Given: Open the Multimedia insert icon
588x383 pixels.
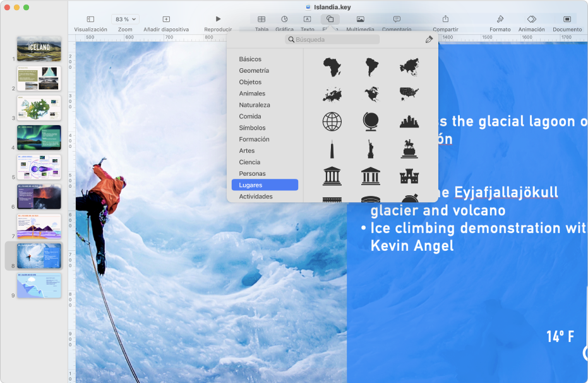Looking at the screenshot, I should [361, 19].
